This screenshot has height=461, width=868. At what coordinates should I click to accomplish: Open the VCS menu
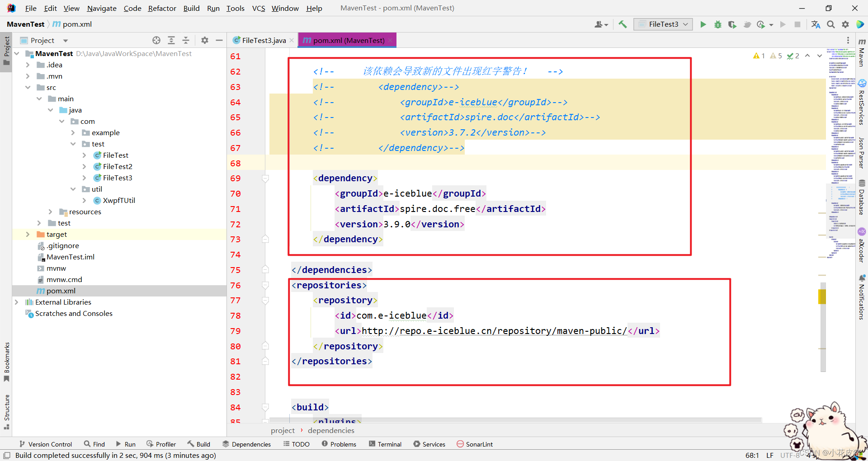click(x=259, y=8)
